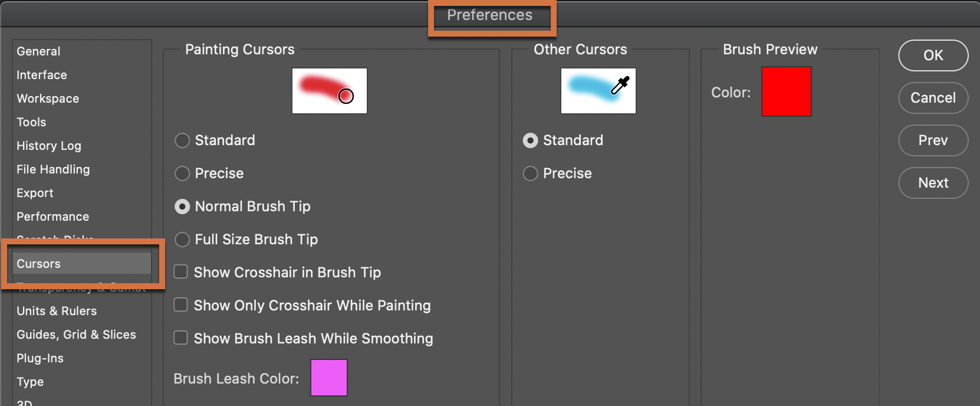The width and height of the screenshot is (980, 406).
Task: Open the Type preferences section
Action: (29, 382)
